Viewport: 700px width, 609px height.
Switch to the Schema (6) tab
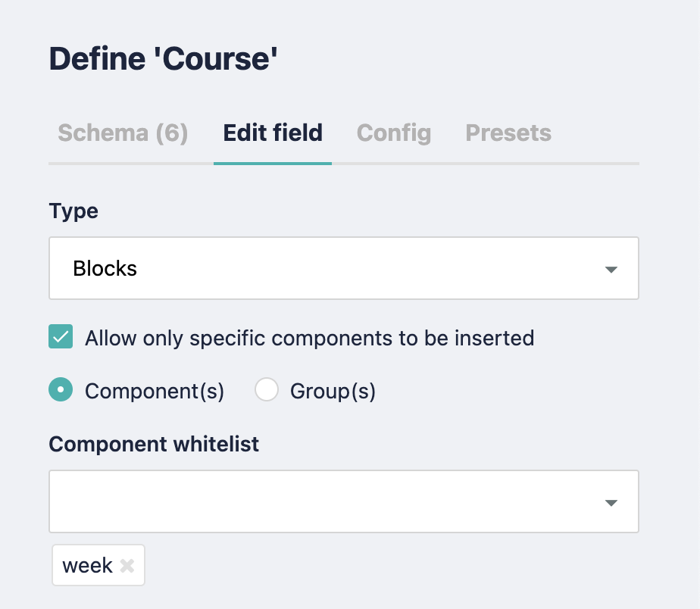[122, 133]
